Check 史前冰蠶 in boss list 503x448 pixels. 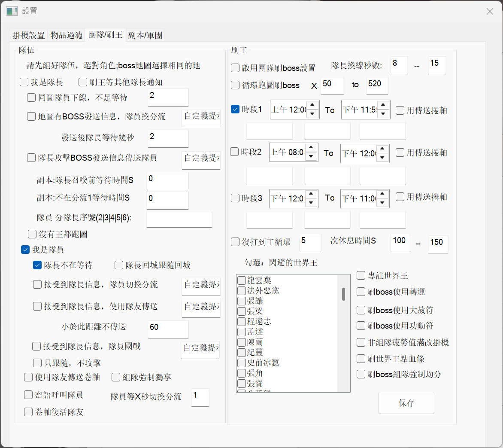pyautogui.click(x=242, y=363)
